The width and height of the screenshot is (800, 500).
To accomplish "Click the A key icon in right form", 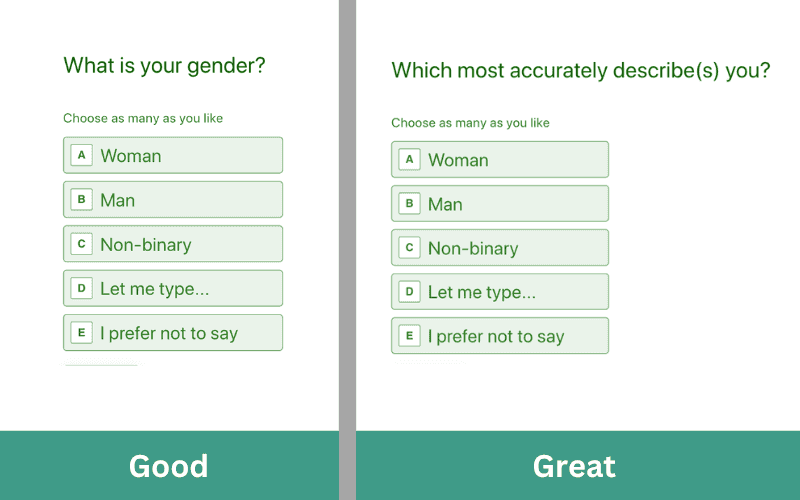I will click(x=408, y=159).
